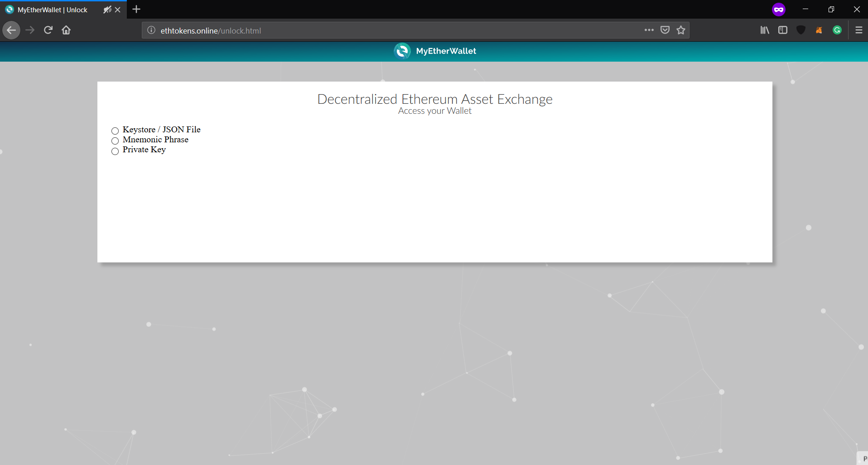Reload the current page
The width and height of the screenshot is (868, 465).
48,30
